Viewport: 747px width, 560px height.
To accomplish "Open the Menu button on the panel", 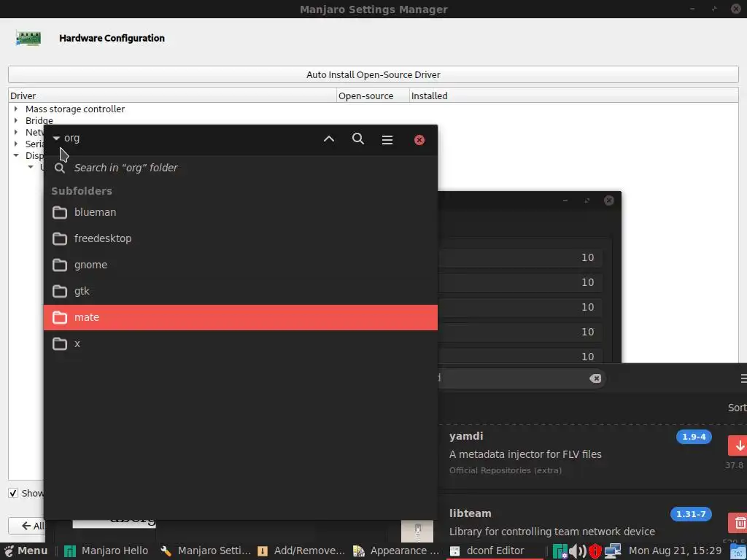I will pos(26,551).
